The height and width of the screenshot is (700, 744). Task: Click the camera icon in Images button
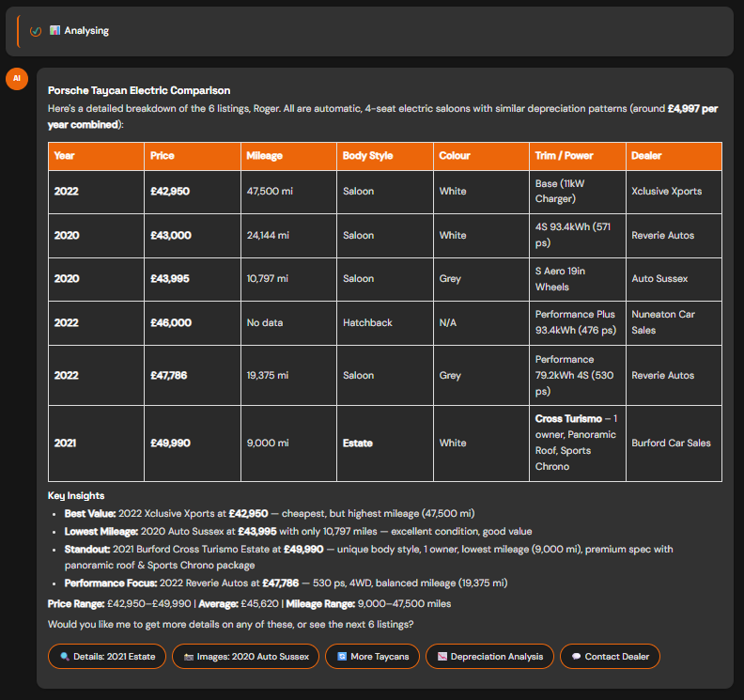coord(189,657)
